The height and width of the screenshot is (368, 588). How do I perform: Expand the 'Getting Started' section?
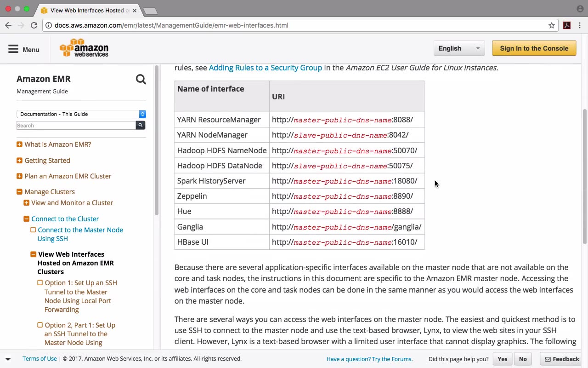click(19, 161)
